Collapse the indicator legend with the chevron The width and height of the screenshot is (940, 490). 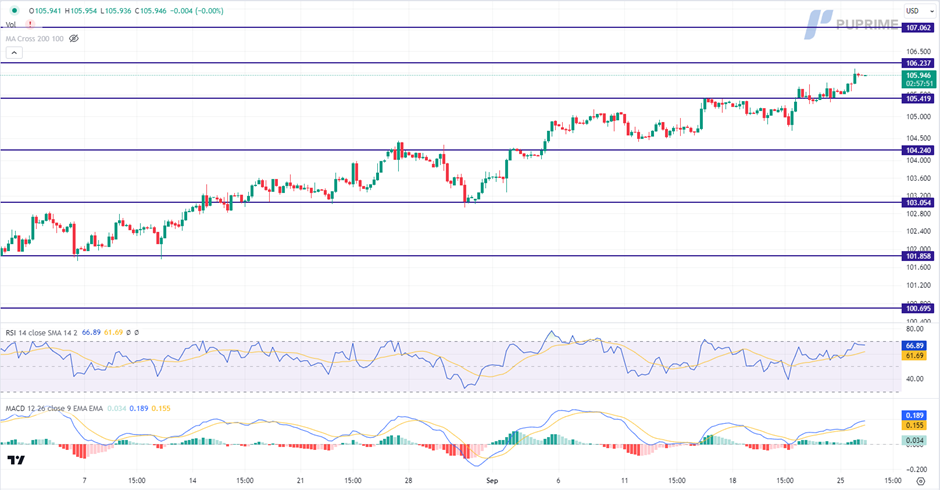click(x=12, y=51)
